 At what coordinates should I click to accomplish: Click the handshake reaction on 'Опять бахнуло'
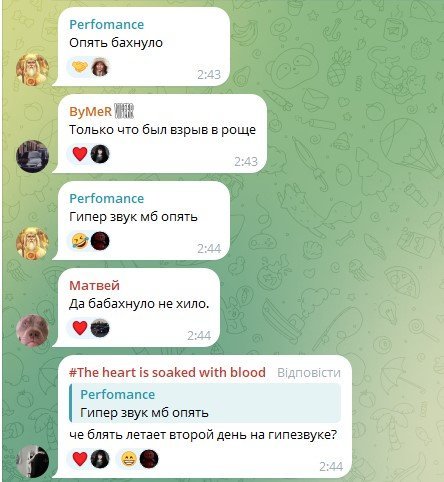point(80,67)
